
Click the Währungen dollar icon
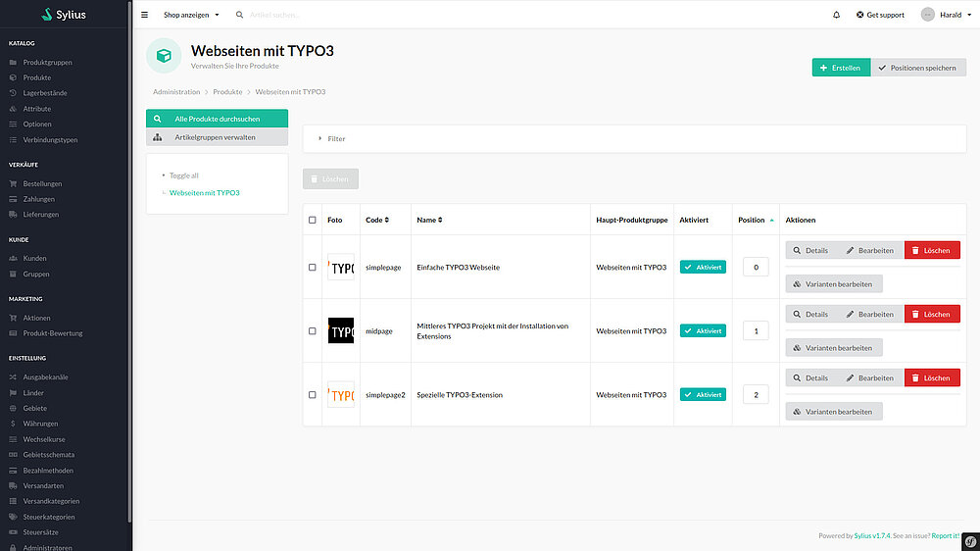(13, 424)
